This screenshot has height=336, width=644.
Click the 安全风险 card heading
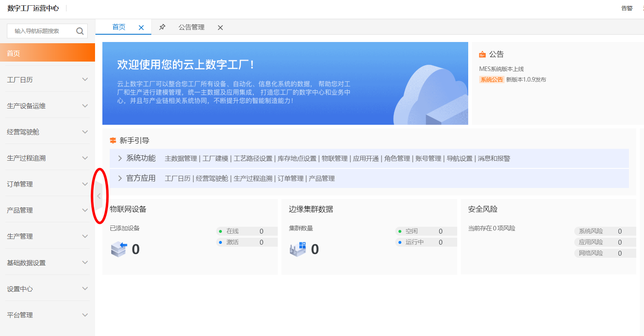[x=483, y=209]
